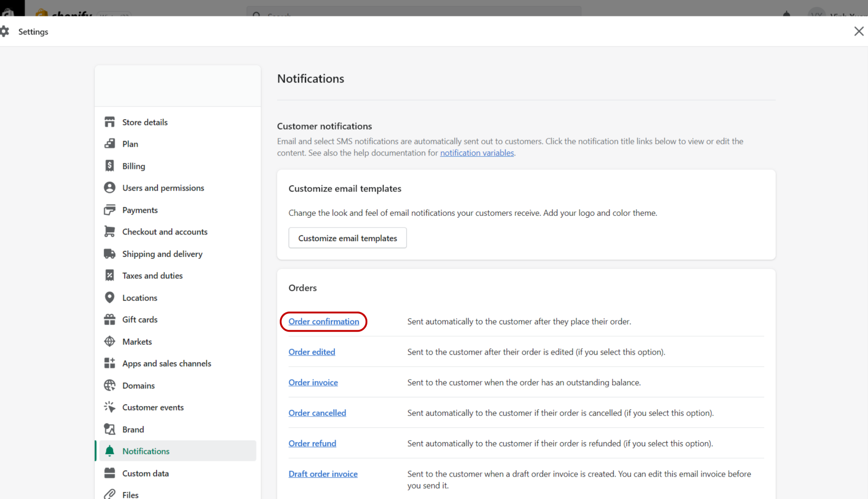Select the Domains settings entry
Screen dimensions: 868x499
(x=138, y=385)
